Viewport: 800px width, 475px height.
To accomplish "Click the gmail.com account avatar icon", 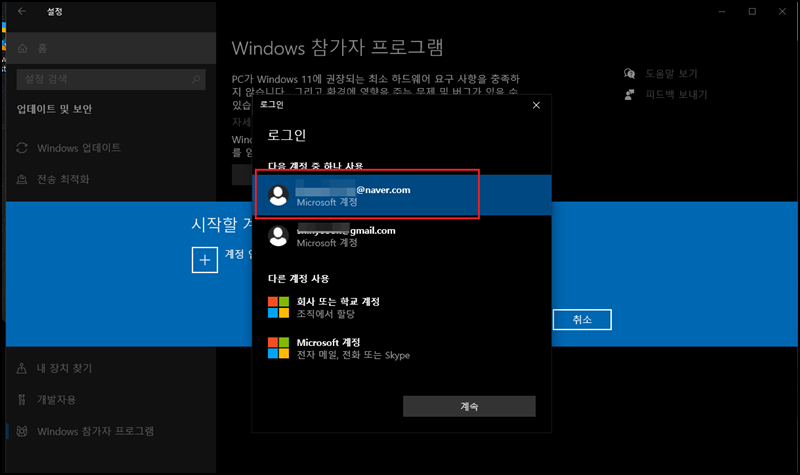I will (x=279, y=236).
